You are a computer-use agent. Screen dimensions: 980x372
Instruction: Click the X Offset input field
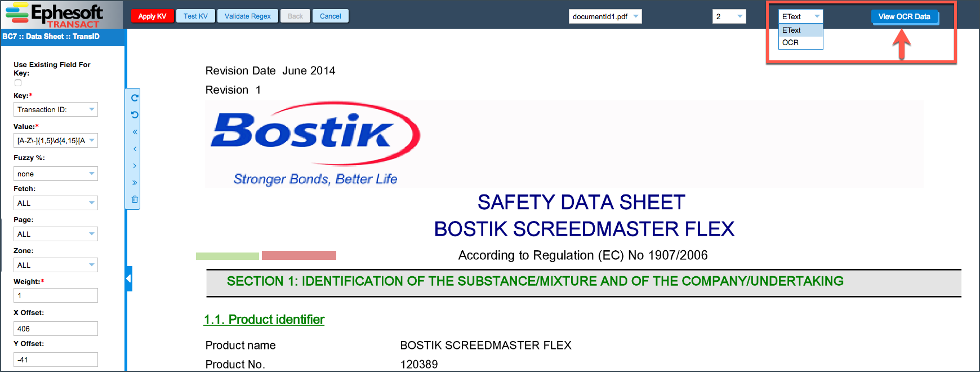click(56, 329)
